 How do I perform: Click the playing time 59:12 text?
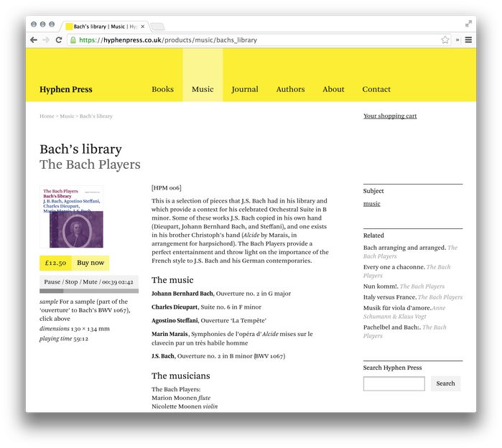click(64, 339)
